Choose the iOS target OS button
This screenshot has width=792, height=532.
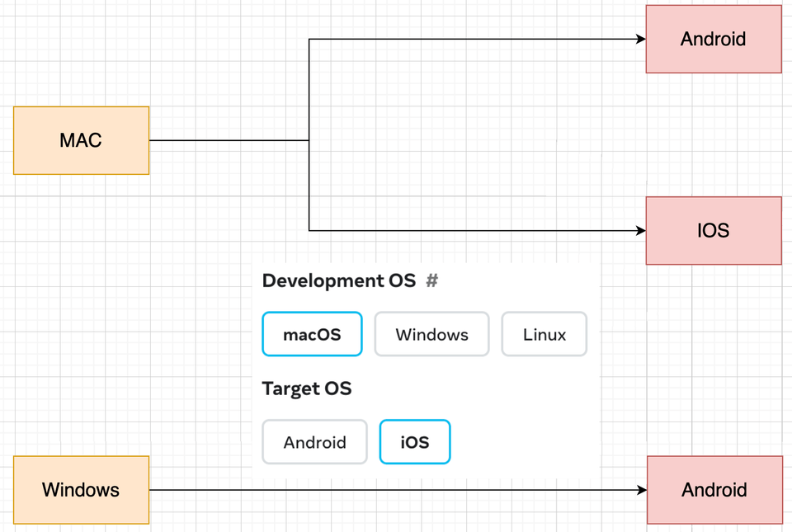(x=415, y=442)
